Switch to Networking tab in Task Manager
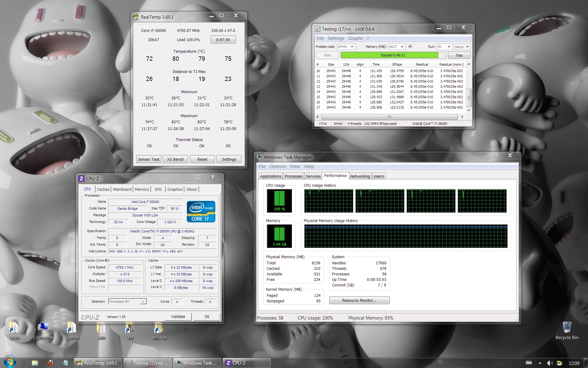The width and height of the screenshot is (588, 368). point(360,176)
